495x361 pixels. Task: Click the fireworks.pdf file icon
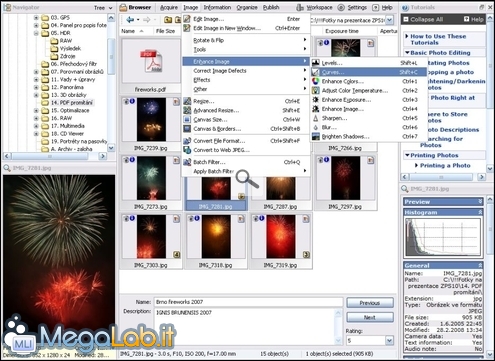pos(151,61)
